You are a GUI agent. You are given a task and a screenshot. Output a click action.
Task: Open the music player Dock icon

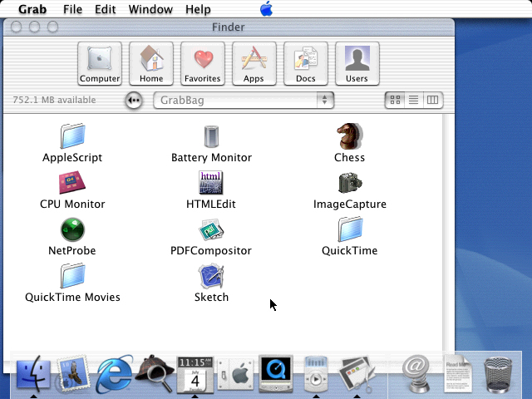(x=316, y=374)
